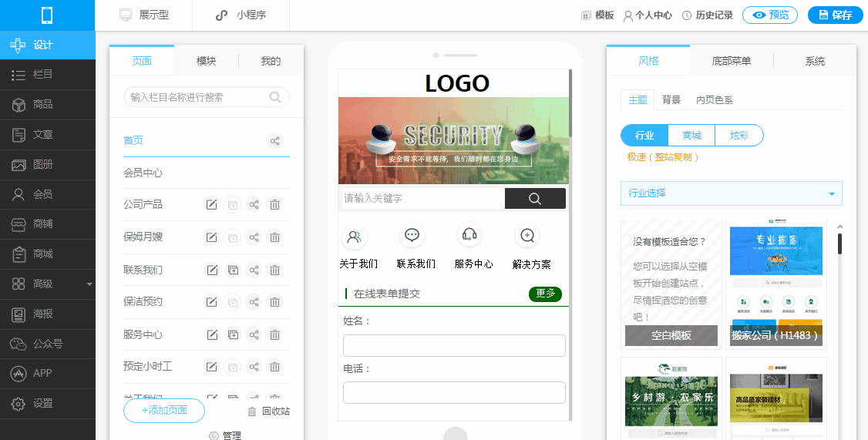The width and height of the screenshot is (868, 440).
Task: Click the 解决方案 icon in preview
Action: coord(527,236)
